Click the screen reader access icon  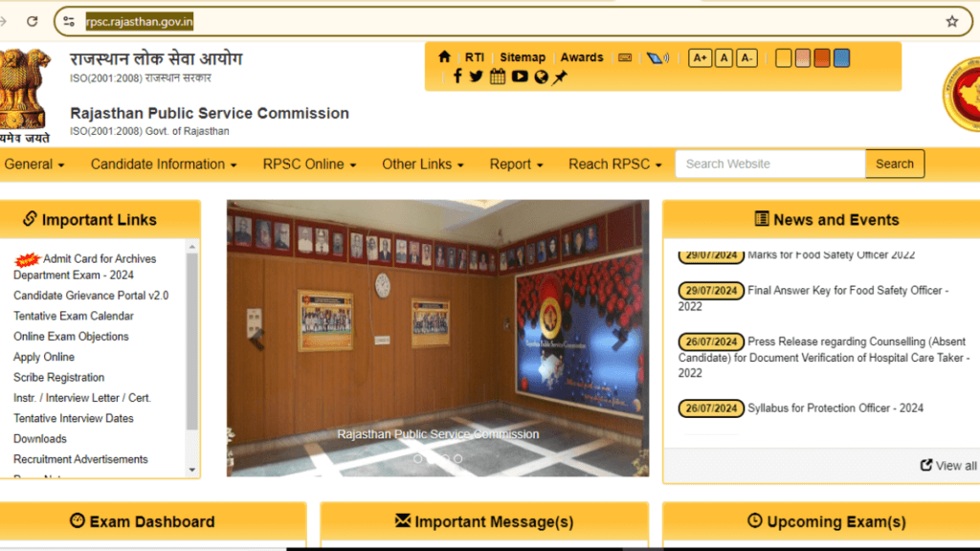pos(655,57)
